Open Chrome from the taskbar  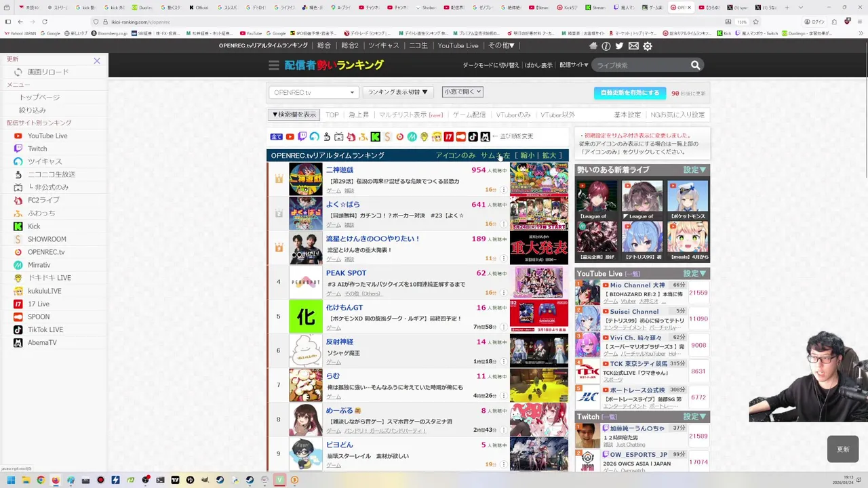coord(41,480)
